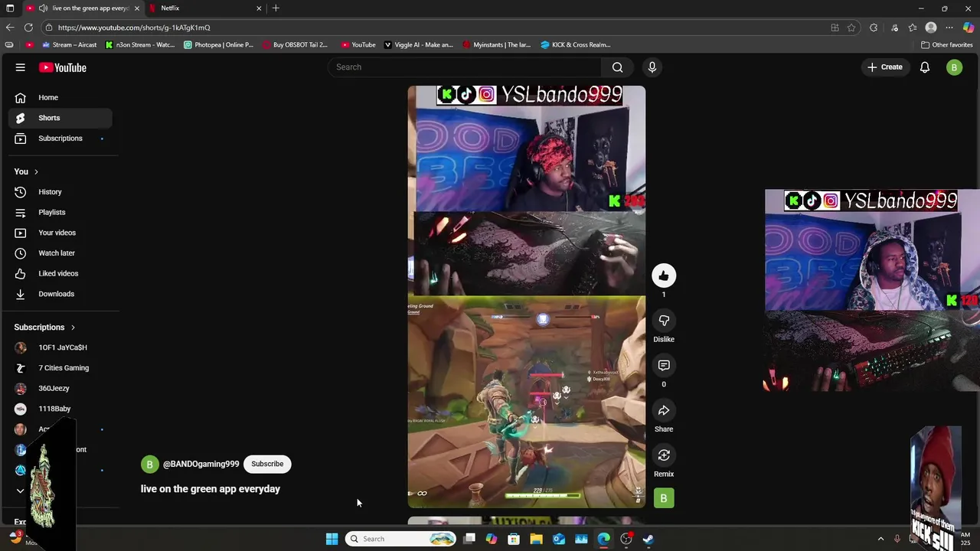Click the Short video player
The image size is (980, 551).
(527, 297)
